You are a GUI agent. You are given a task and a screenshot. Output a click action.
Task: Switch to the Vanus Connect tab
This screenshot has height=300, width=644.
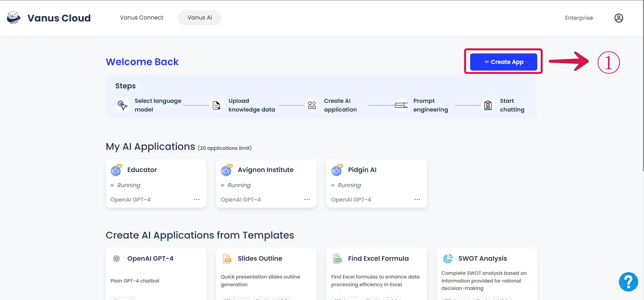(142, 17)
